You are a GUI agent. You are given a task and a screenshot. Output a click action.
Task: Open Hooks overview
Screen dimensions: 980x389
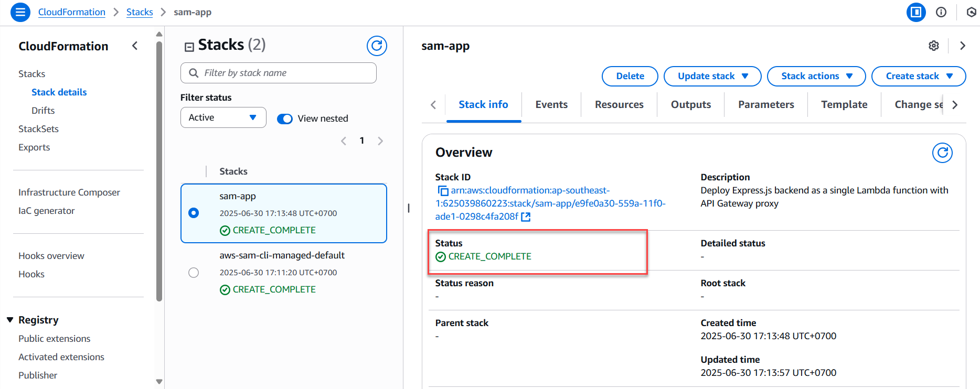(51, 256)
